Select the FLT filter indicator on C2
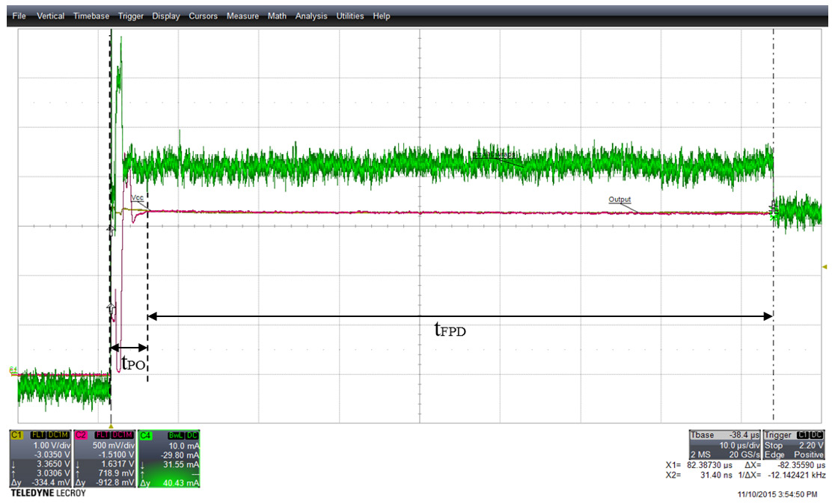This screenshot has height=504, width=835. (x=101, y=434)
